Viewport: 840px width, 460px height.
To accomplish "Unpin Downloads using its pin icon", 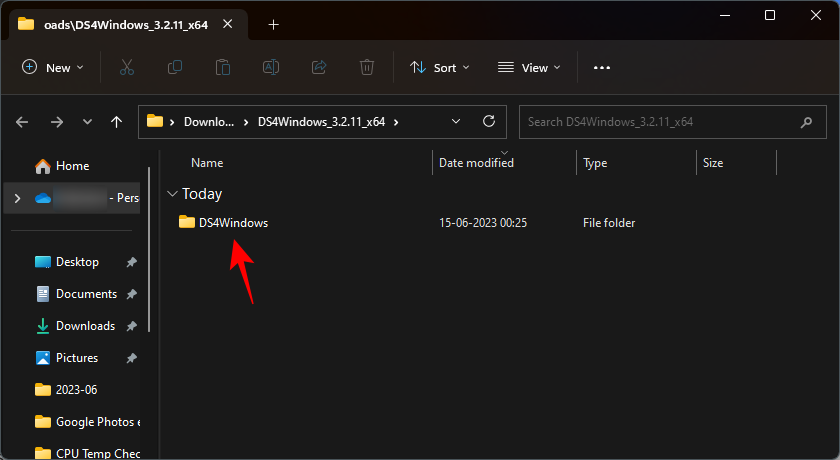I will point(131,326).
